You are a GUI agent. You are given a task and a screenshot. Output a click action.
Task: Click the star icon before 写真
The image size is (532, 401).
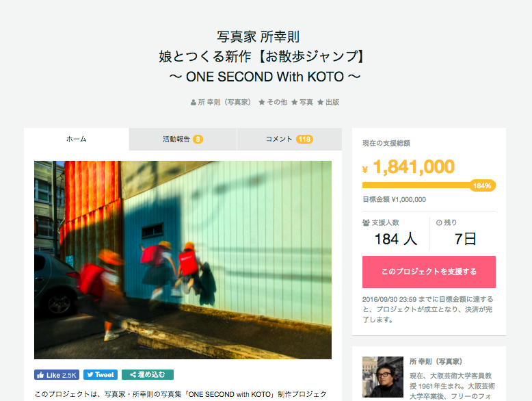(x=295, y=102)
